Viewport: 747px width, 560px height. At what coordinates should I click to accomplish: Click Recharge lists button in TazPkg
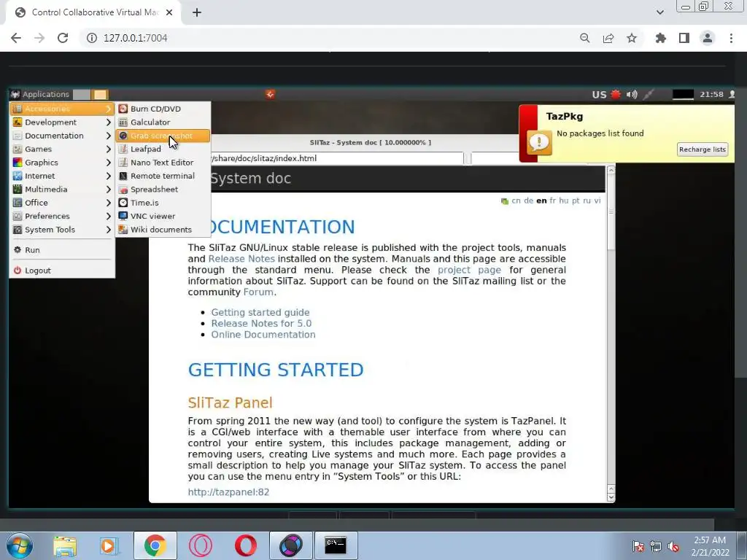703,149
